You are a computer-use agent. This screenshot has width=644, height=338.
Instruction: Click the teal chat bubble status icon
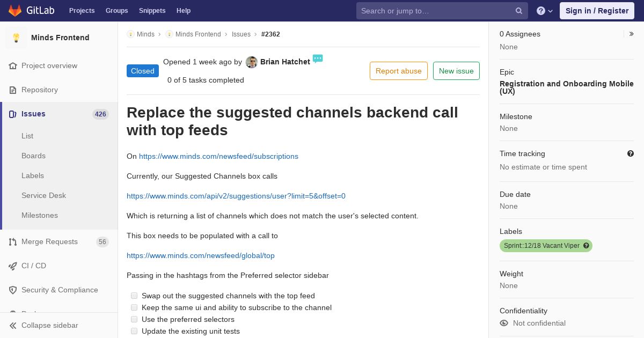pyautogui.click(x=318, y=58)
